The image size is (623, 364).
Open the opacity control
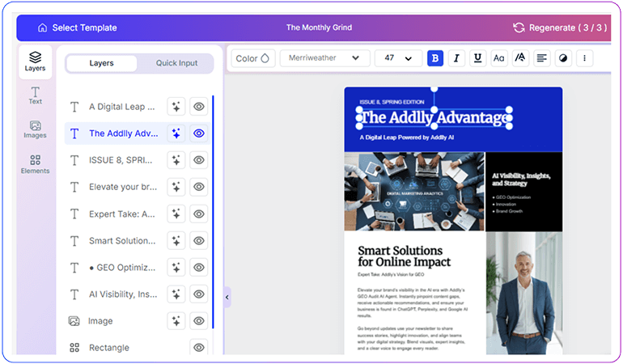563,58
